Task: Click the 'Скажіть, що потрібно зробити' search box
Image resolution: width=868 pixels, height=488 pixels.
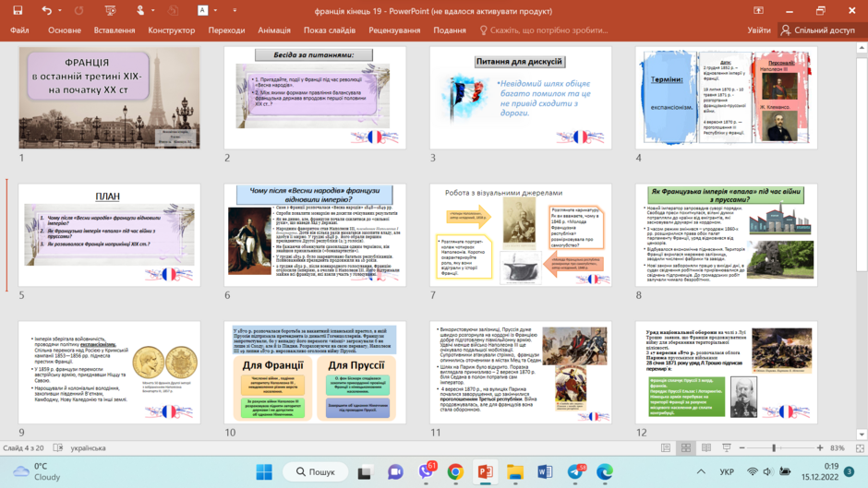Action: (x=544, y=30)
